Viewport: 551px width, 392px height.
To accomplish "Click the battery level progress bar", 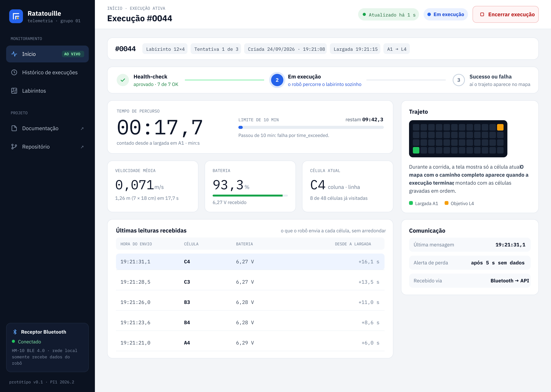I will (x=250, y=195).
